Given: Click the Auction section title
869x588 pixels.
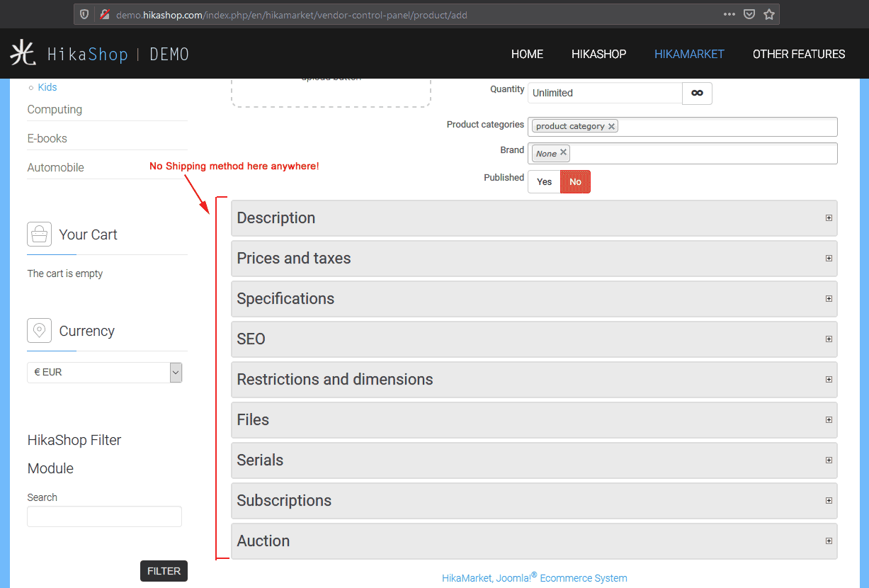Looking at the screenshot, I should tap(263, 541).
